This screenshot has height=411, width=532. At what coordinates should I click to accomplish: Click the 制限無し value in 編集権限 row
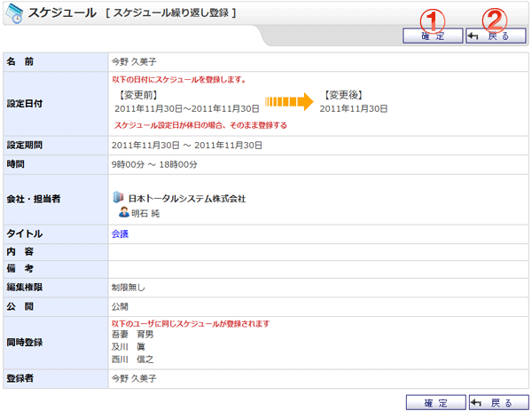click(x=129, y=288)
